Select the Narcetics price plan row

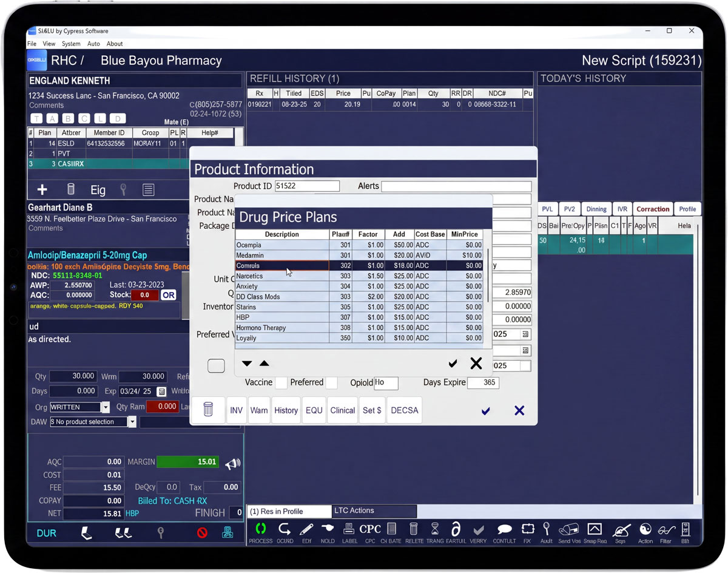pyautogui.click(x=359, y=276)
